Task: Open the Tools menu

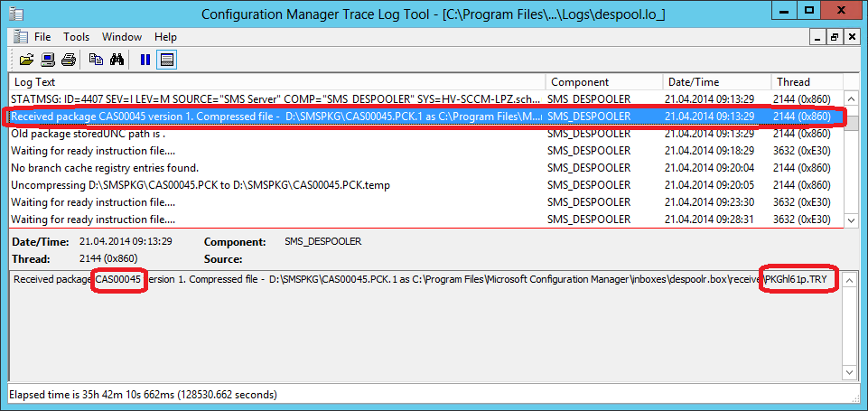Action: (77, 37)
